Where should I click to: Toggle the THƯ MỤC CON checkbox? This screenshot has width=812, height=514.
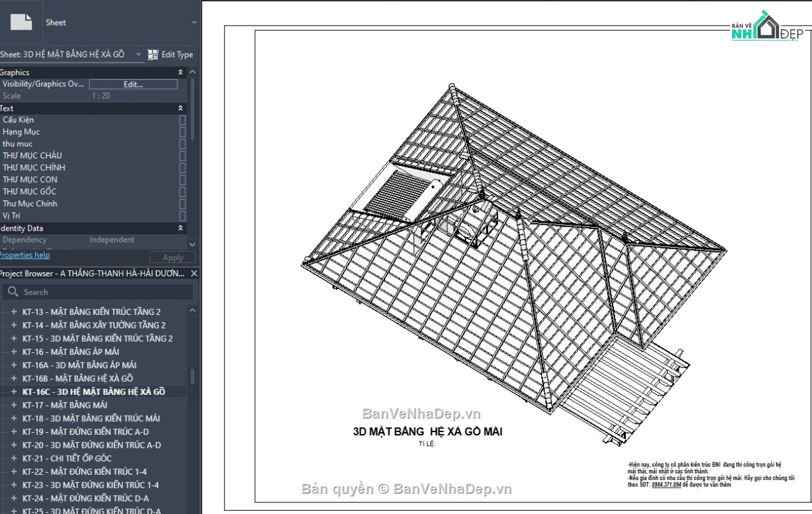click(182, 179)
